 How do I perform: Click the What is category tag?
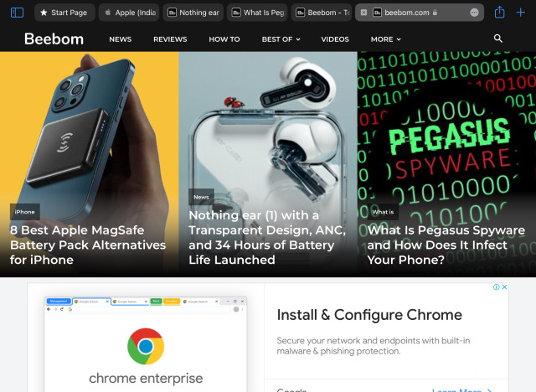pos(383,212)
